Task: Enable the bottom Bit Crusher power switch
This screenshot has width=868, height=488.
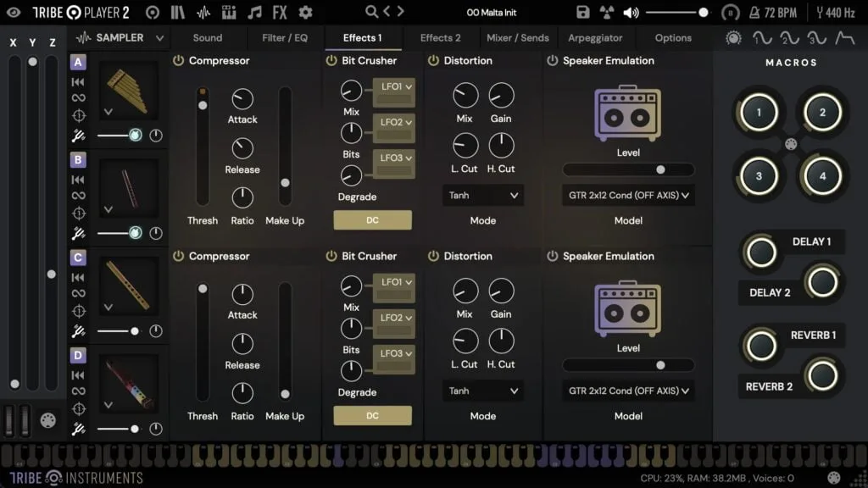Action: (331, 256)
